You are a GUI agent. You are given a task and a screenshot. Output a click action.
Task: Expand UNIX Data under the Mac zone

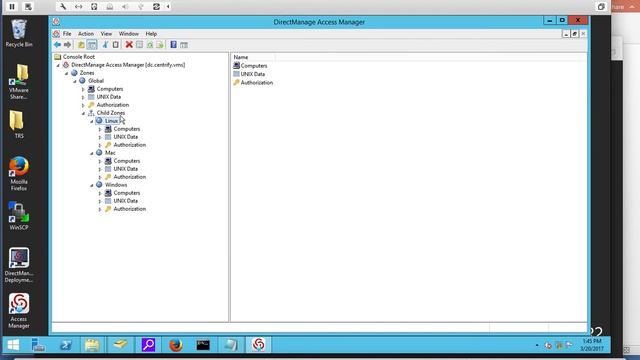pyautogui.click(x=100, y=169)
